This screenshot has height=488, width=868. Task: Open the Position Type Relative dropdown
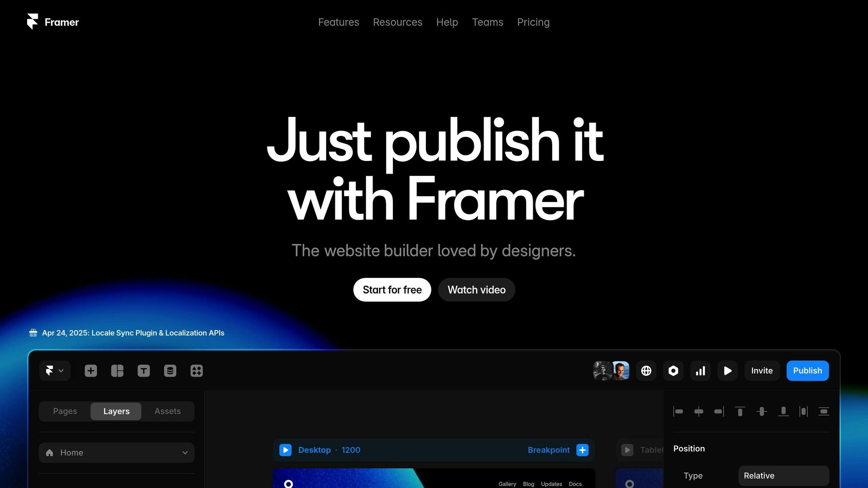point(784,476)
